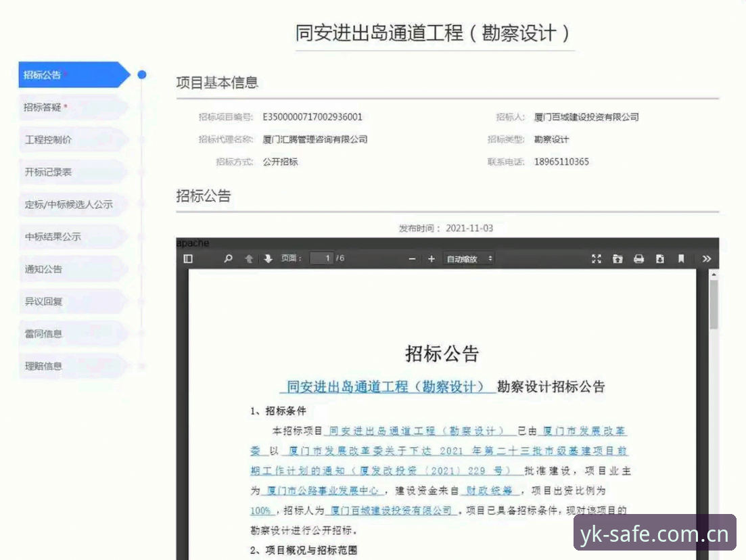The image size is (746, 560).
Task: Click underlined 厦门百城建设投资有限公司 in PDF text
Action: click(391, 511)
